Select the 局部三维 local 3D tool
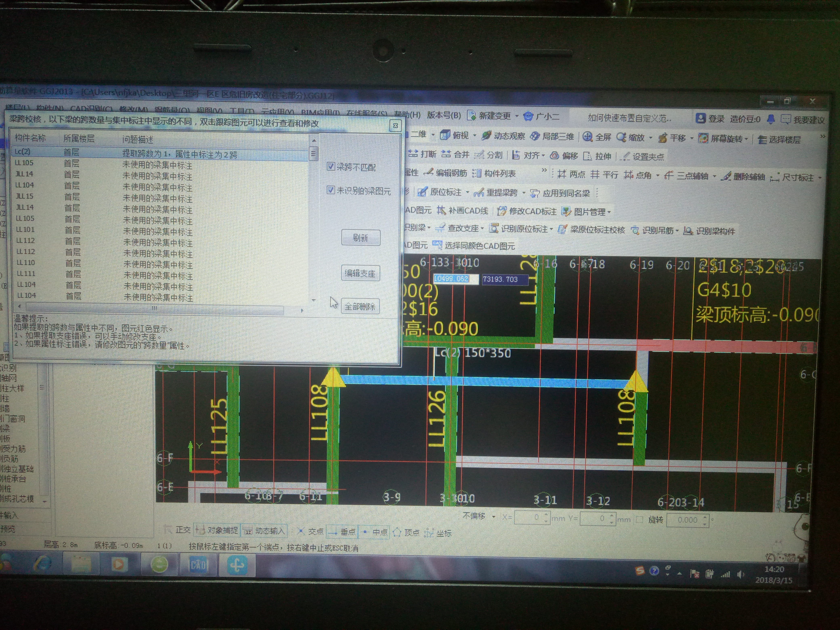The image size is (840, 630). (x=552, y=136)
